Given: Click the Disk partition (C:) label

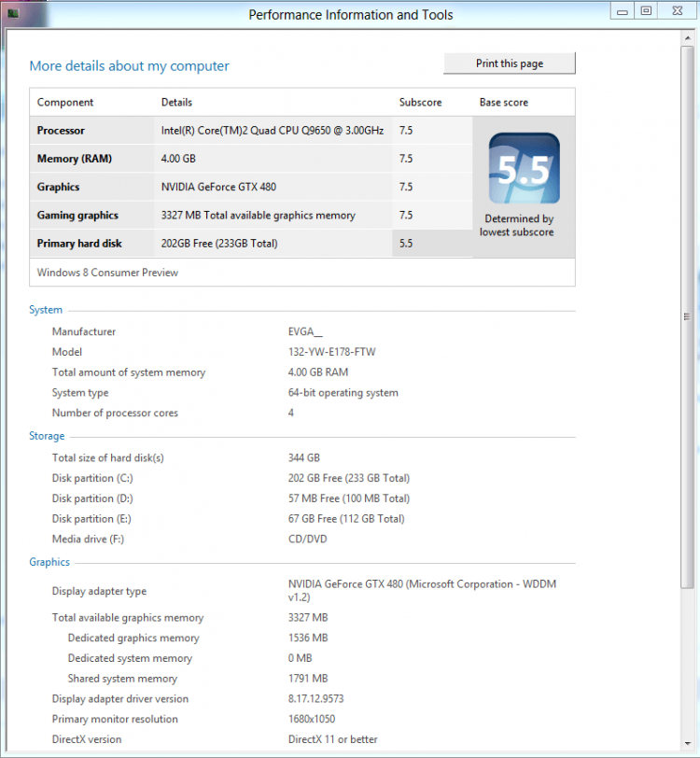Looking at the screenshot, I should click(x=92, y=478).
